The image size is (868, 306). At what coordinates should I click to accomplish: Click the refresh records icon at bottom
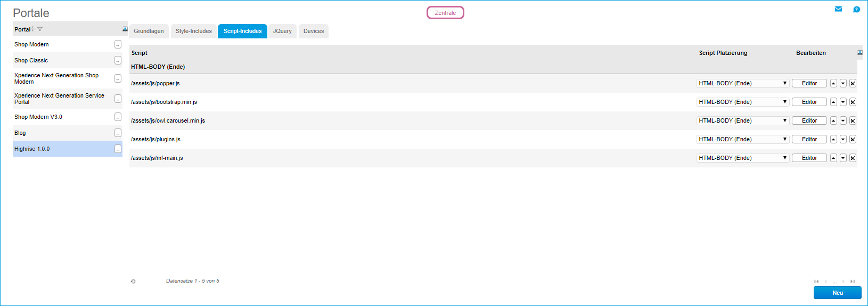(x=133, y=281)
